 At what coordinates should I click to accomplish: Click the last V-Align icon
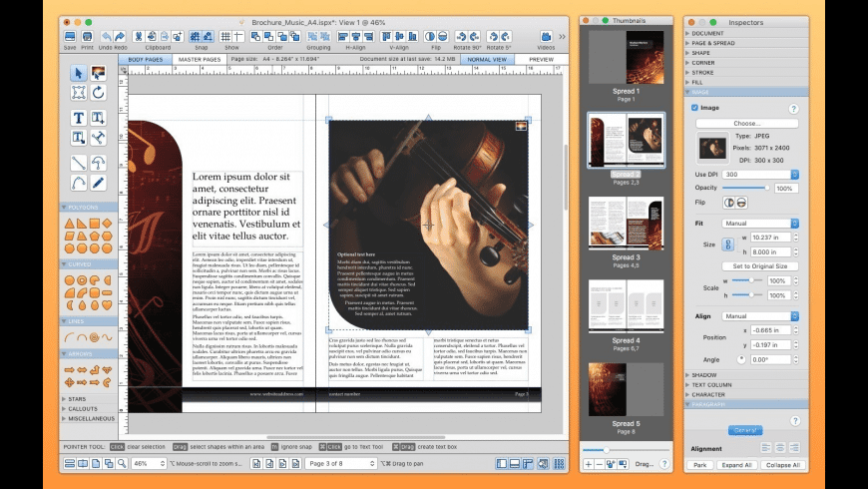[x=412, y=37]
